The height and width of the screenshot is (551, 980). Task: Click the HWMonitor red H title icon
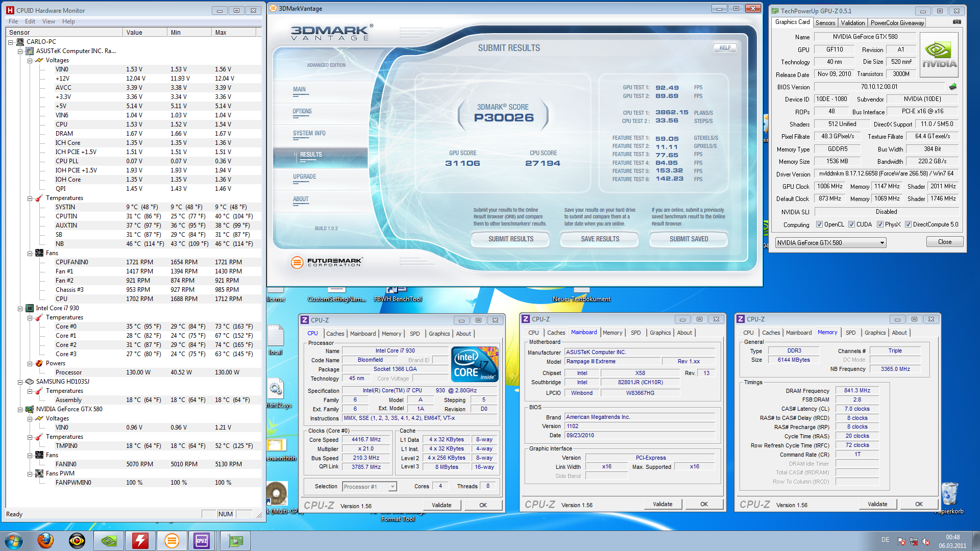(10, 10)
